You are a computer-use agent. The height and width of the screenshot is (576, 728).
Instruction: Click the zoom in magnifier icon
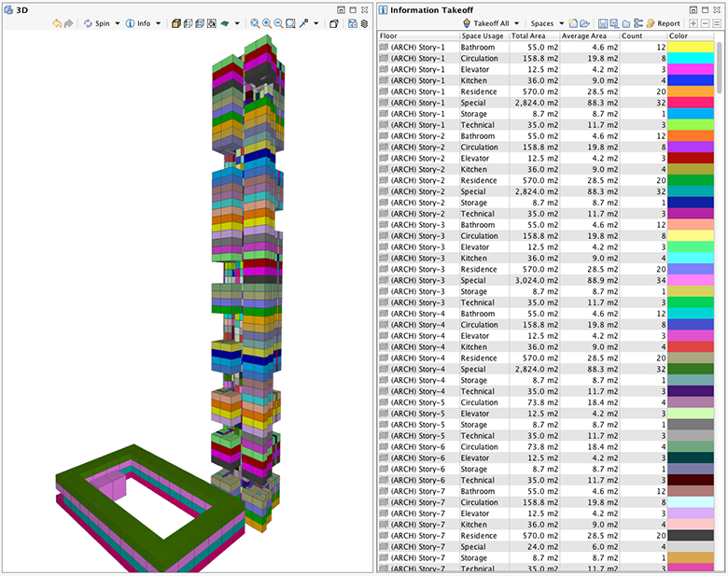point(267,23)
